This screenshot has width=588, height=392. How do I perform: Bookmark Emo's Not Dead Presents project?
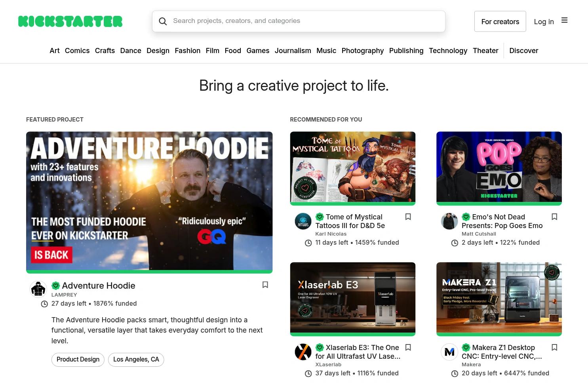(554, 217)
